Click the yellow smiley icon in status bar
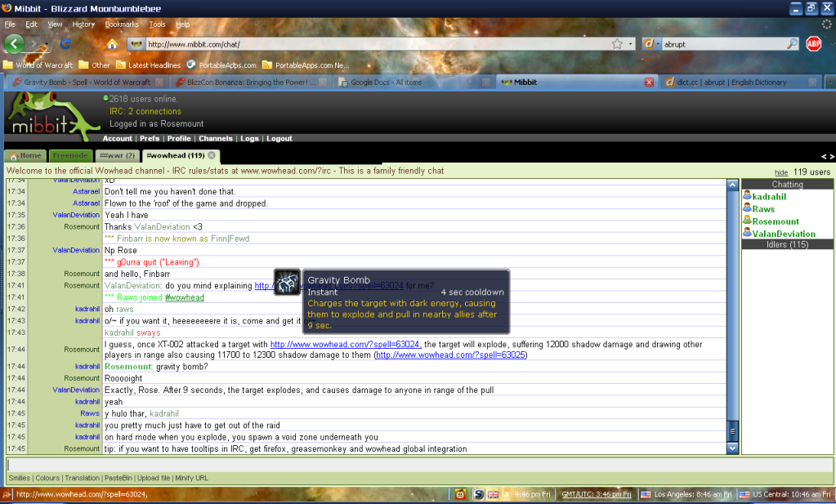The image size is (836, 504). (x=460, y=494)
